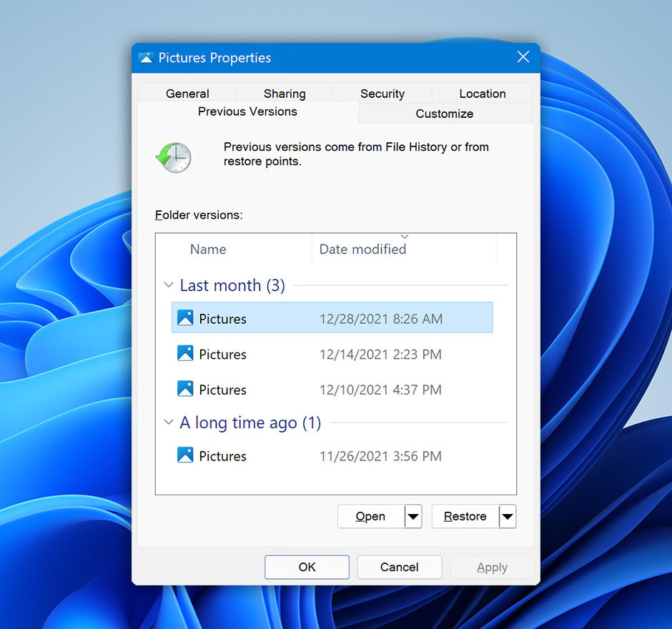The image size is (672, 629).
Task: Switch to the Security tab
Action: point(382,93)
